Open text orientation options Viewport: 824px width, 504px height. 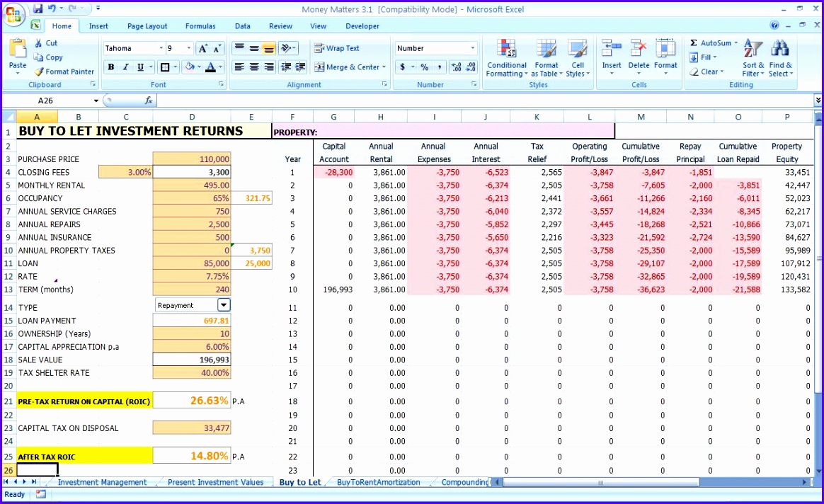pos(288,48)
